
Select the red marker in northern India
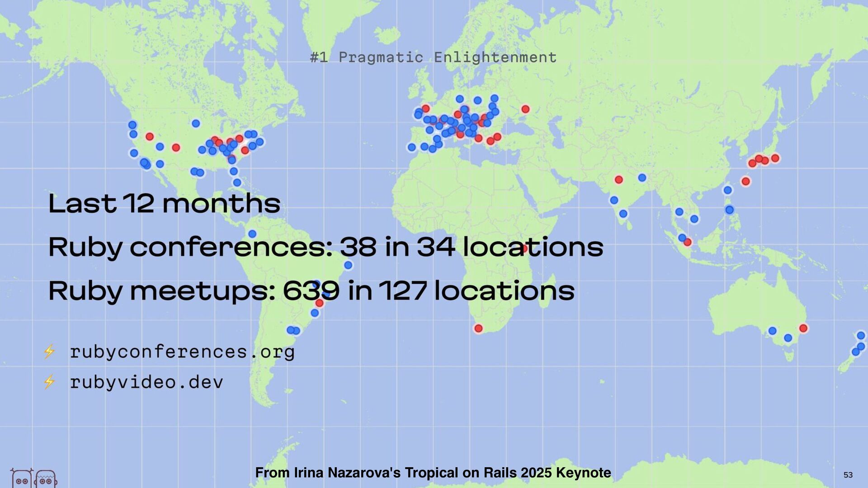pos(619,180)
